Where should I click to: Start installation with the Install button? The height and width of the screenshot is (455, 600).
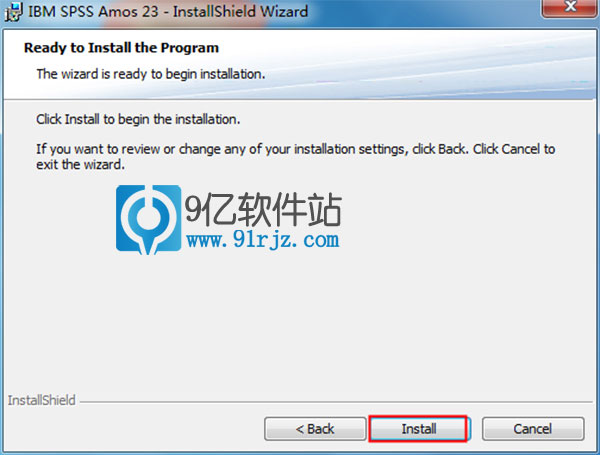tap(419, 429)
